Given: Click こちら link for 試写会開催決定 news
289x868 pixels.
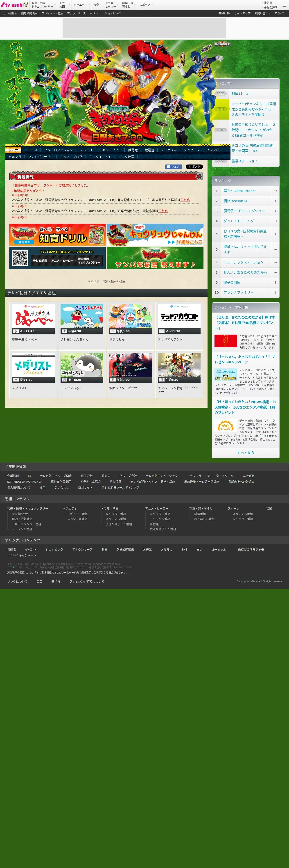Looking at the screenshot, I should click(x=163, y=211).
